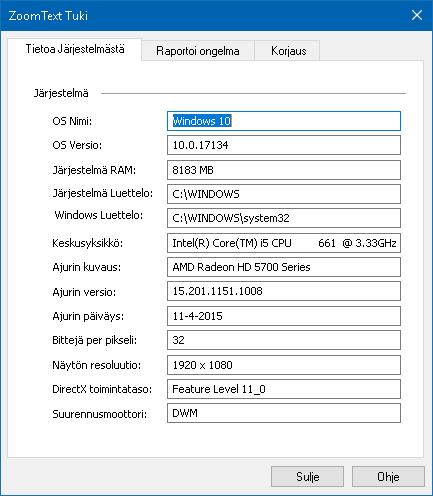
Task: Select the OS Versio field 10.0.17134
Action: (x=284, y=145)
